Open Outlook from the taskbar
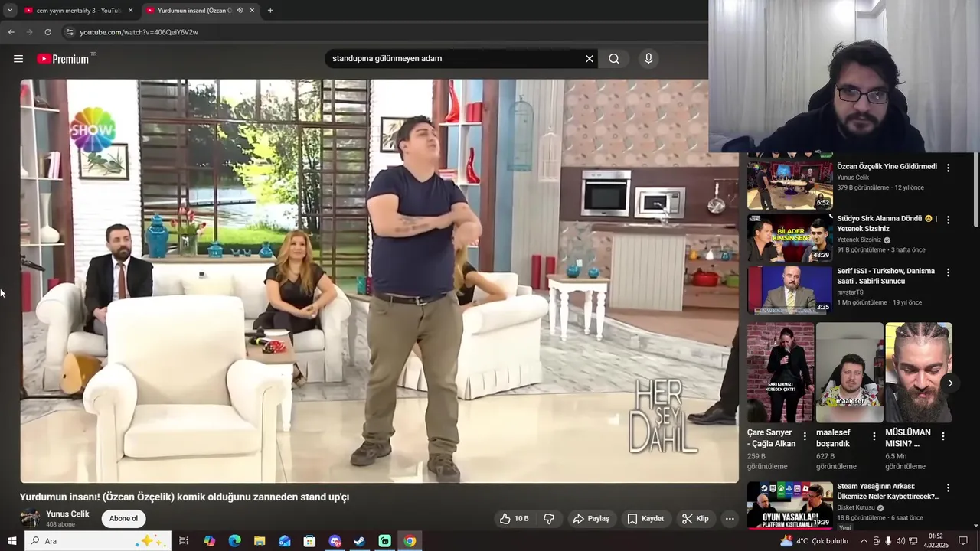980x551 pixels. [x=285, y=541]
